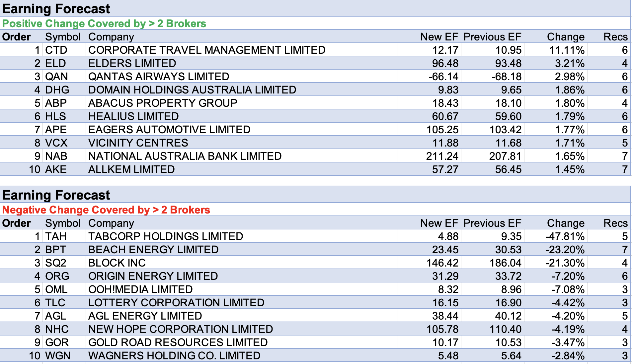This screenshot has width=632, height=364.
Task: Click the Positive Change Covered by > 2 Brokers heading
Action: (x=104, y=24)
